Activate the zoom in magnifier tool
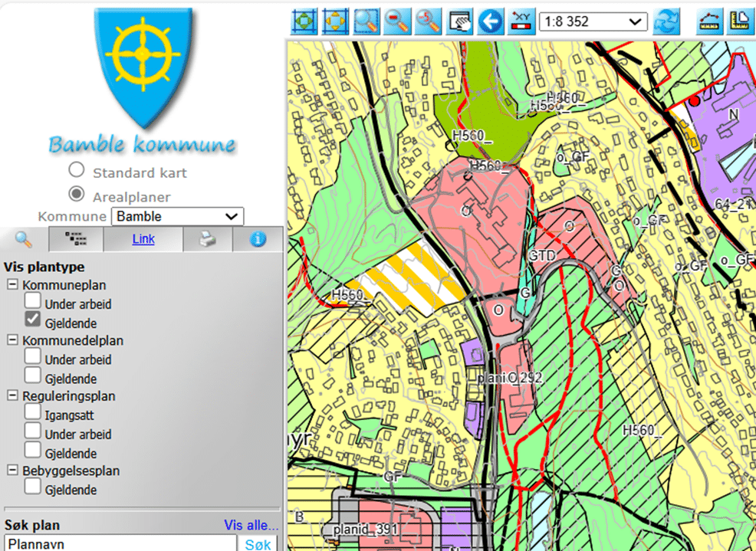756x551 pixels. 367,21
